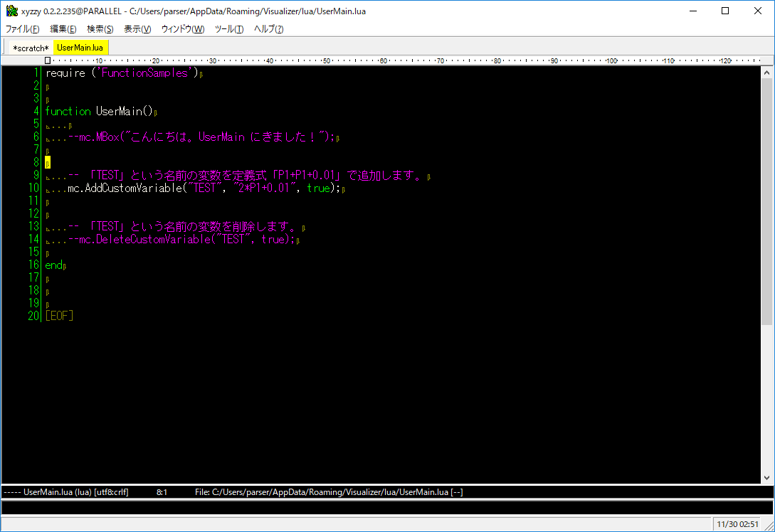The width and height of the screenshot is (775, 532).
Task: Click the scrollbar up arrow
Action: tap(766, 73)
